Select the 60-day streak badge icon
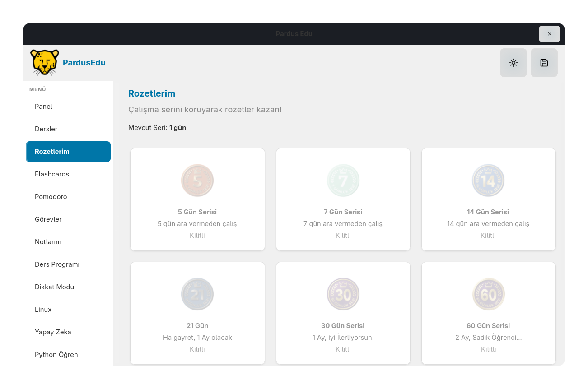This screenshot has width=588, height=389. (488, 294)
